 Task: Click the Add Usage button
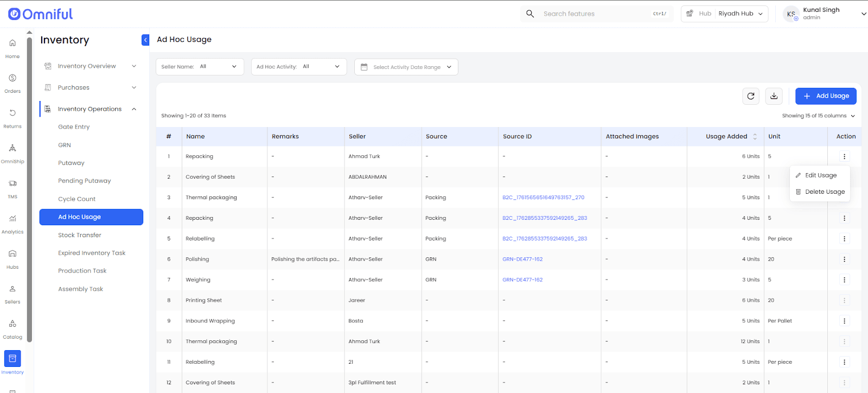pos(826,96)
